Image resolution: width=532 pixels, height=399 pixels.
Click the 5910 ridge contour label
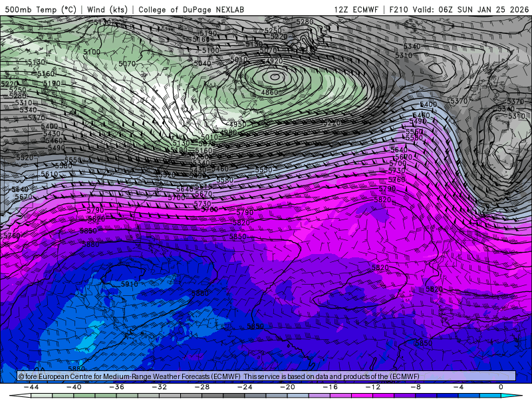click(x=129, y=284)
